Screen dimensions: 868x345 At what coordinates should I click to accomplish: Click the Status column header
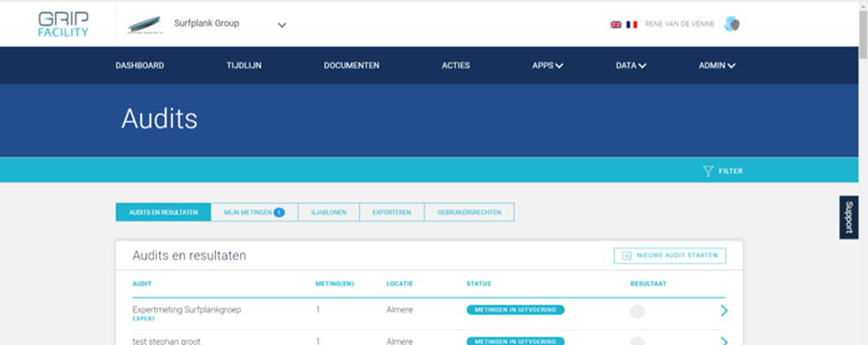[x=479, y=284]
